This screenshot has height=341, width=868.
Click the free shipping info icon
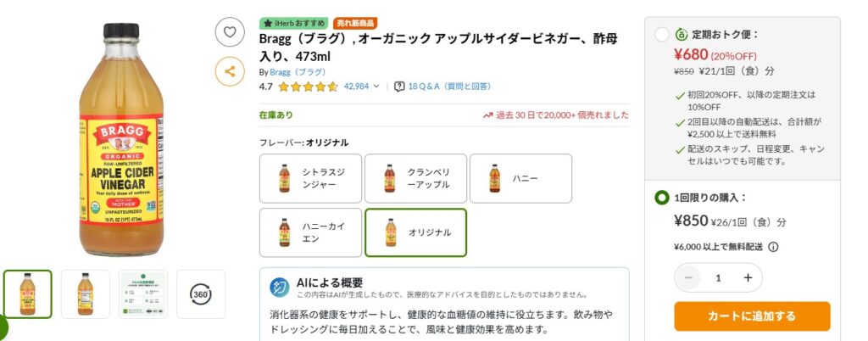click(773, 247)
